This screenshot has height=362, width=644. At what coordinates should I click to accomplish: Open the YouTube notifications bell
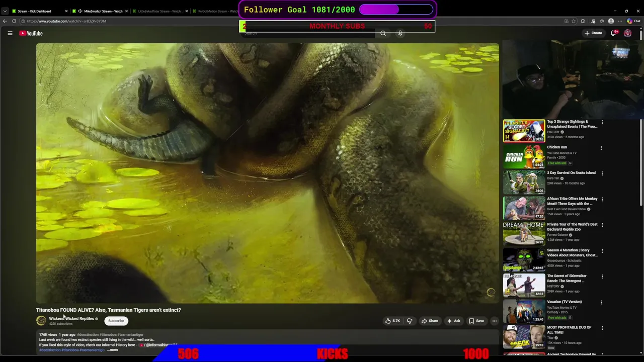pyautogui.click(x=613, y=33)
